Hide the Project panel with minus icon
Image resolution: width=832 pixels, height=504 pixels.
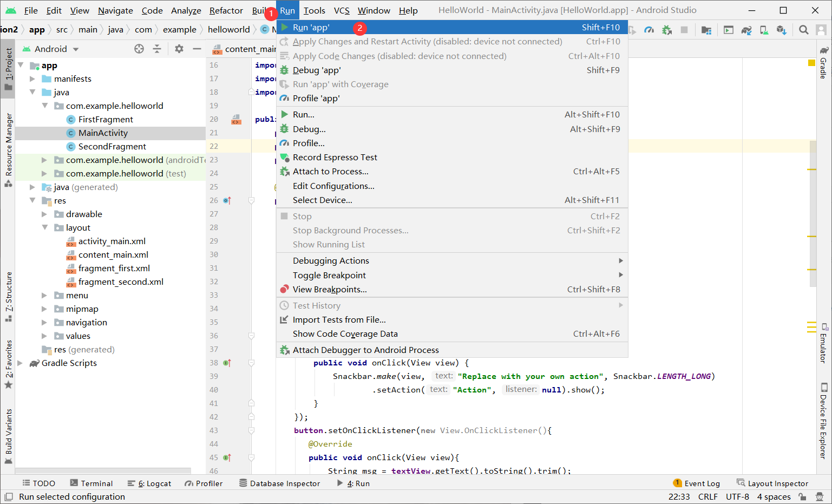[x=197, y=49]
